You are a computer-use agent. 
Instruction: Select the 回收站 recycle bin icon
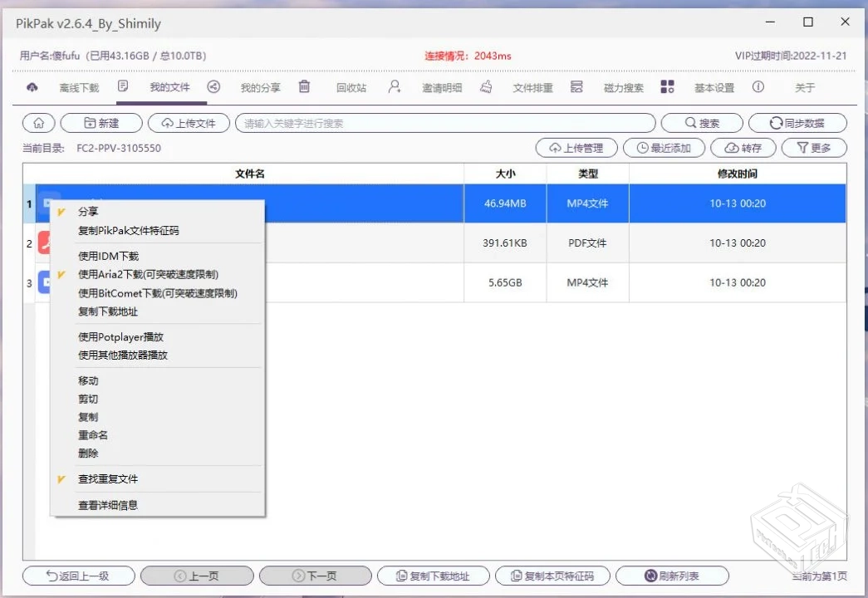click(x=305, y=86)
